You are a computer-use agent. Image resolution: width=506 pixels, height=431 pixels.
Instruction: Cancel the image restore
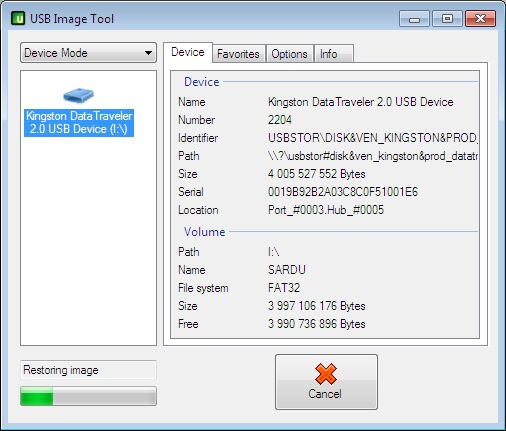tap(326, 382)
